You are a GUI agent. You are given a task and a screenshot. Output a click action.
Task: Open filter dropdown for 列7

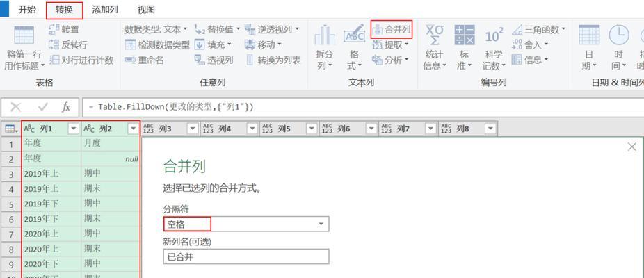(430, 129)
